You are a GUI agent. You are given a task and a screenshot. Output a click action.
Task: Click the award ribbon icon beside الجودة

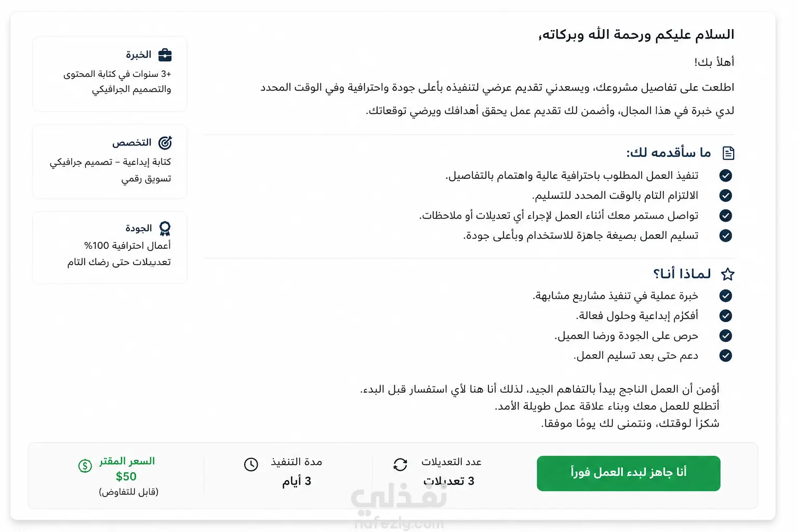[165, 229]
